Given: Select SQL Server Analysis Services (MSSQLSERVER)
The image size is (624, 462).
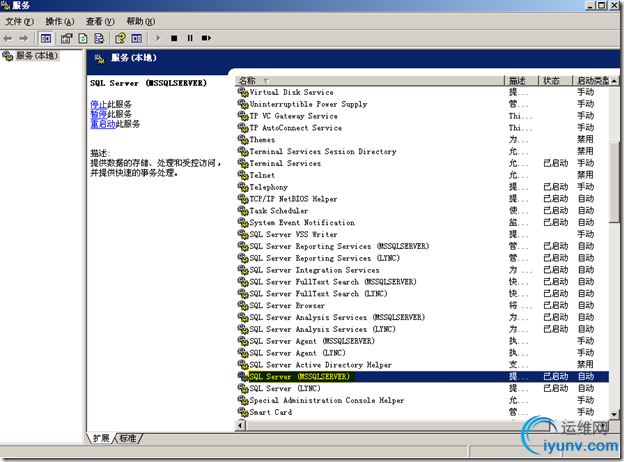Looking at the screenshot, I should pos(423,318).
